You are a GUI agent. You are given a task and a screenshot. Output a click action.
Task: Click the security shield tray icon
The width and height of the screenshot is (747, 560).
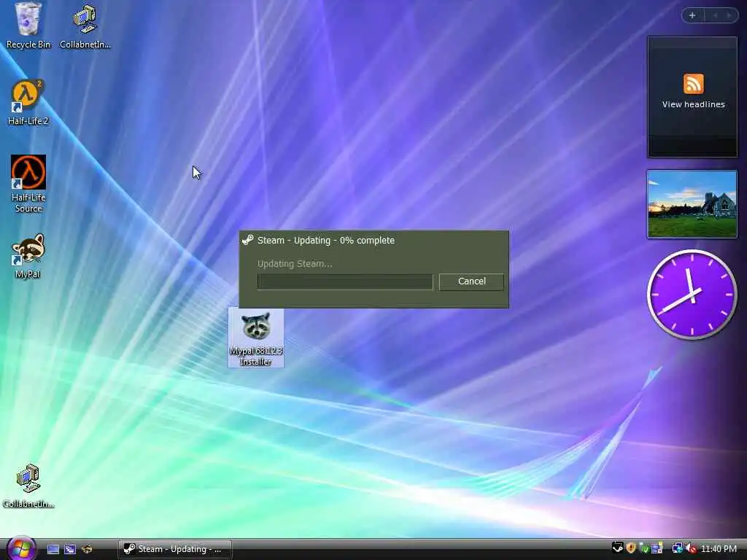pos(631,548)
